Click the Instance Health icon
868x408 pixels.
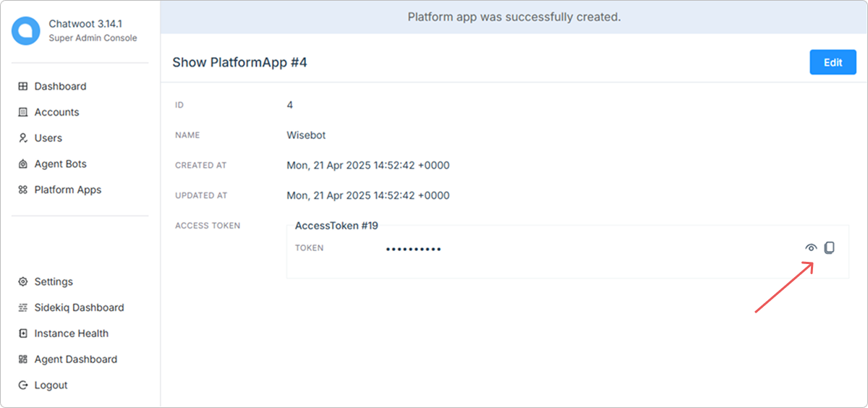click(x=22, y=333)
